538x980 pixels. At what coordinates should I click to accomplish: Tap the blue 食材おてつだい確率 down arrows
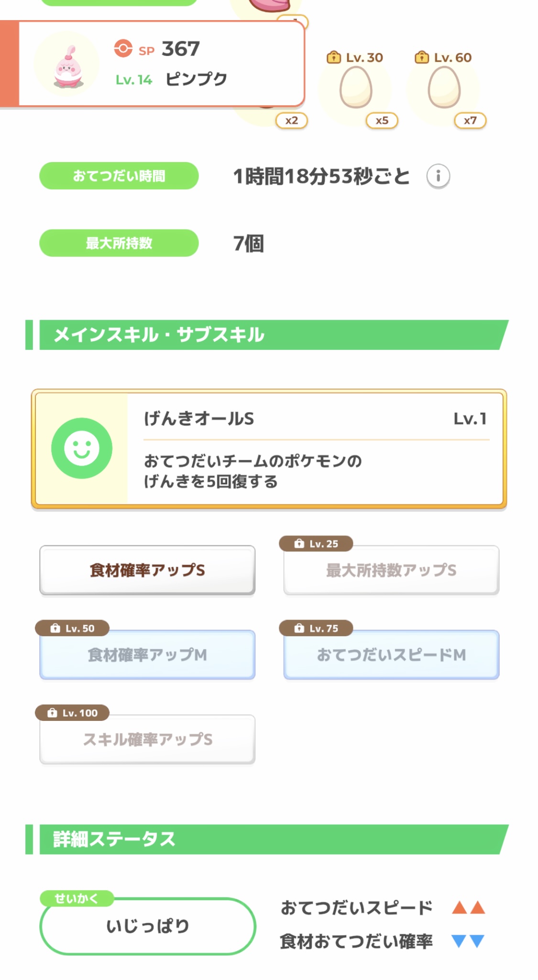(x=468, y=941)
